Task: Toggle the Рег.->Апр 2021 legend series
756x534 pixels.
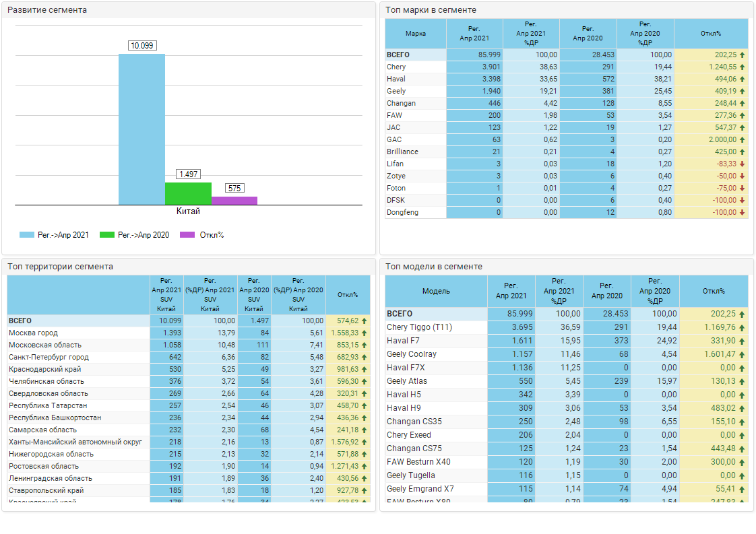Action: (55, 235)
